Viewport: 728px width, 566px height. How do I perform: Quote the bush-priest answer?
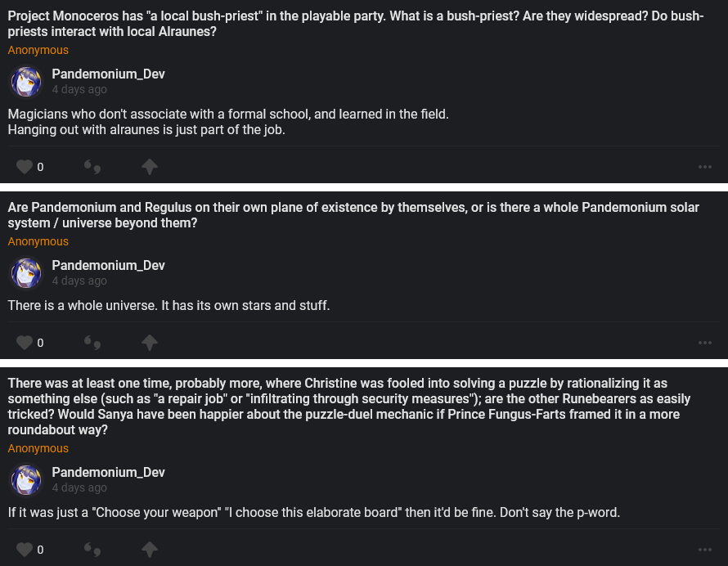pyautogui.click(x=92, y=167)
